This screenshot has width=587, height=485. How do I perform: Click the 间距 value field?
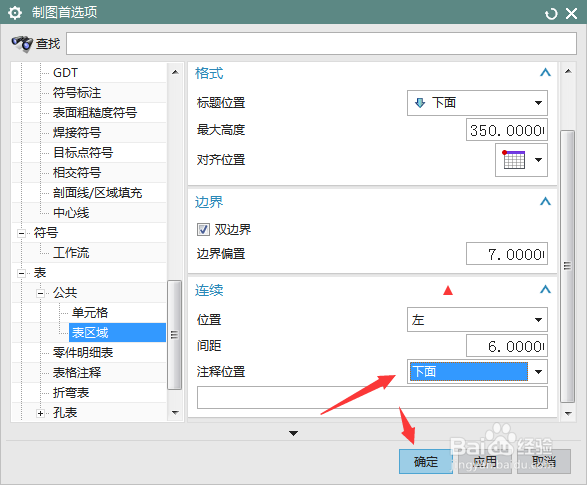[507, 346]
